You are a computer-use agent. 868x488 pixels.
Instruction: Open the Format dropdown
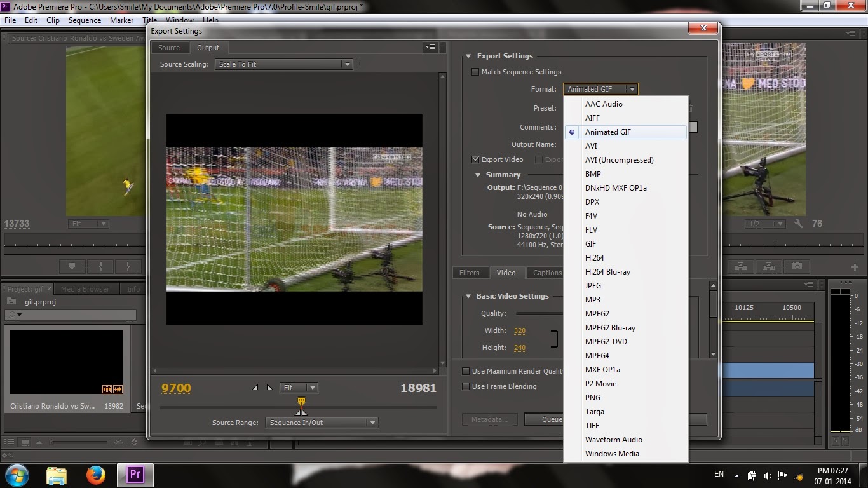[600, 89]
